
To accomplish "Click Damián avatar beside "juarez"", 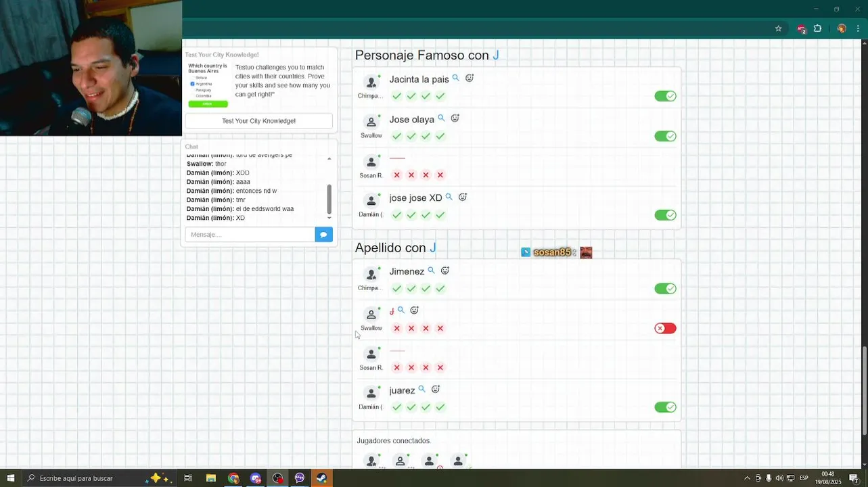I will point(371,394).
